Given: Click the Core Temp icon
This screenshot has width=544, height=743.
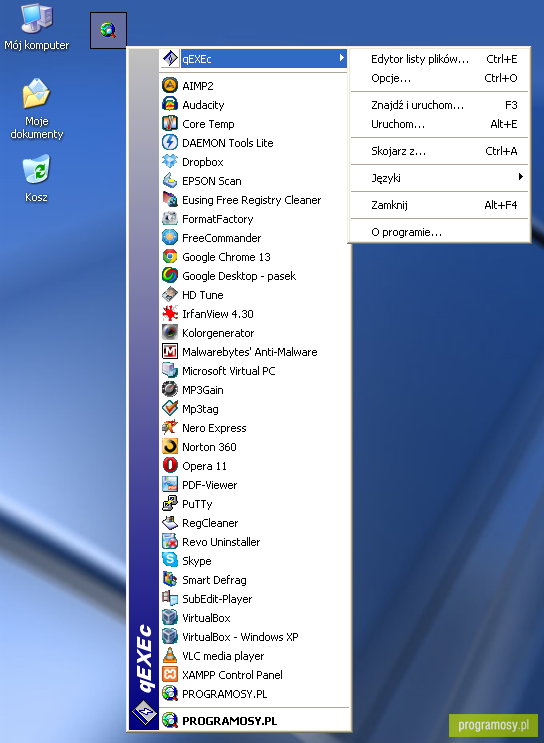Looking at the screenshot, I should point(170,124).
